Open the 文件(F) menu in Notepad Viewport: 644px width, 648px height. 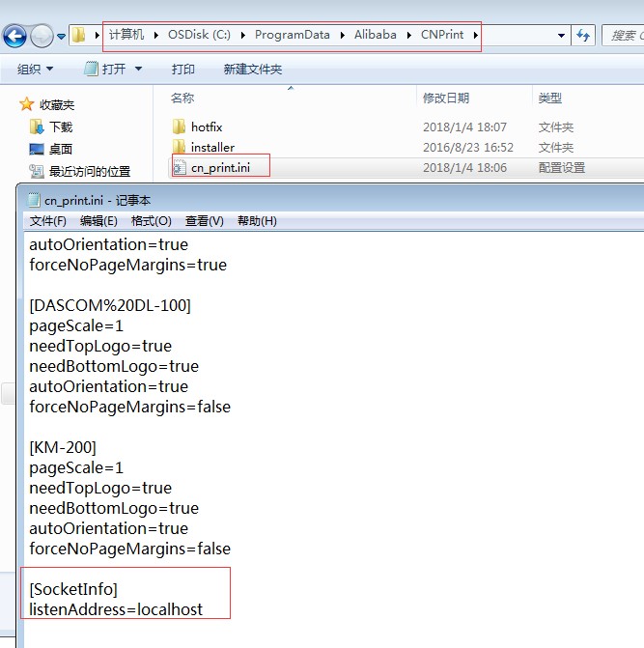pos(48,221)
